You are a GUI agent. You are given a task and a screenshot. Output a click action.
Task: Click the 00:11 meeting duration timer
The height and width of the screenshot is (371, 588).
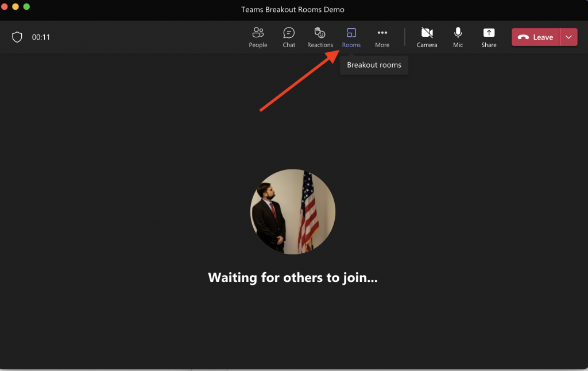pyautogui.click(x=41, y=37)
